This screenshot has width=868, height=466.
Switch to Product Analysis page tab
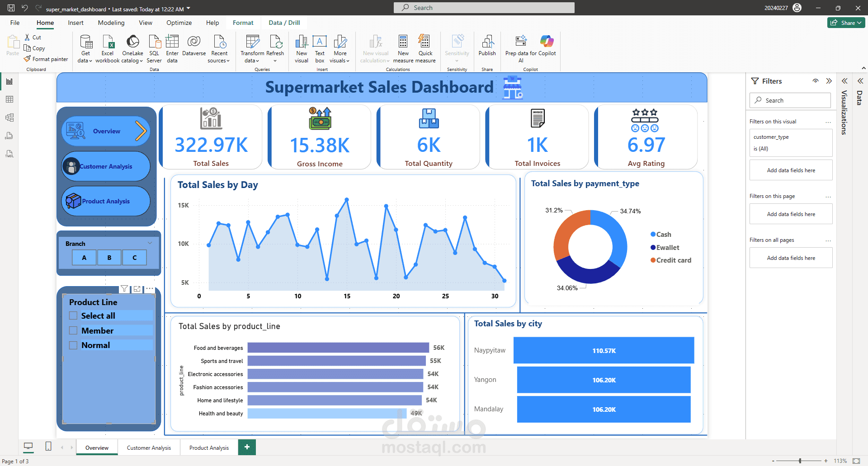(209, 447)
